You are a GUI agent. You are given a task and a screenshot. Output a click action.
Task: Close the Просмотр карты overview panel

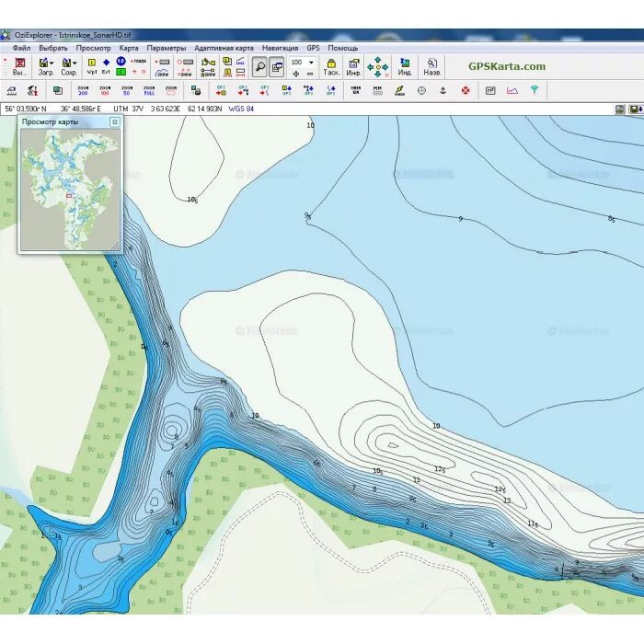point(115,122)
